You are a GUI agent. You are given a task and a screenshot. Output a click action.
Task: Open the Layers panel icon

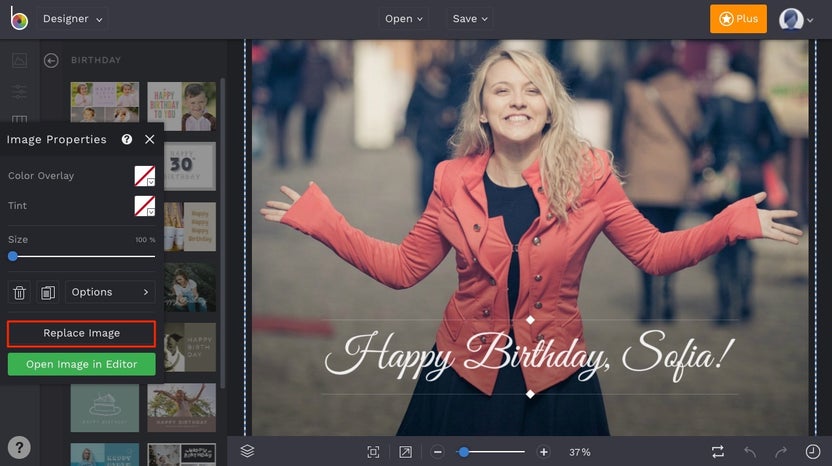tap(247, 452)
